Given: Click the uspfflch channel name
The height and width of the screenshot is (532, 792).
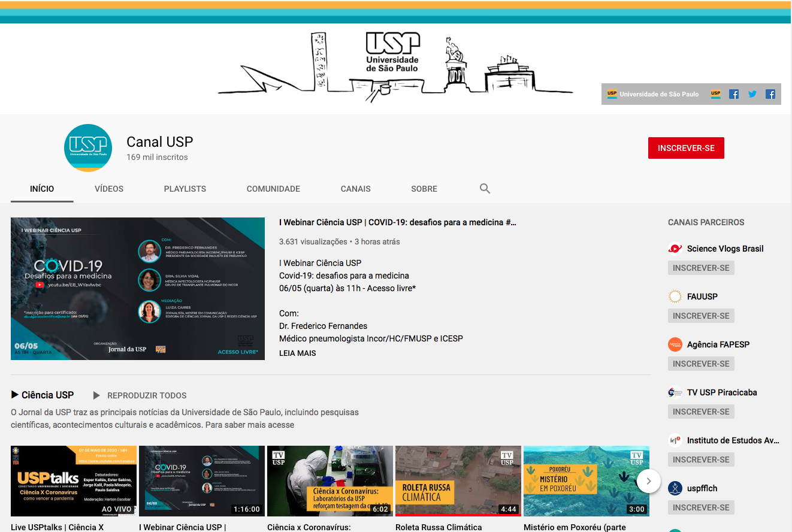Looking at the screenshot, I should [x=702, y=488].
